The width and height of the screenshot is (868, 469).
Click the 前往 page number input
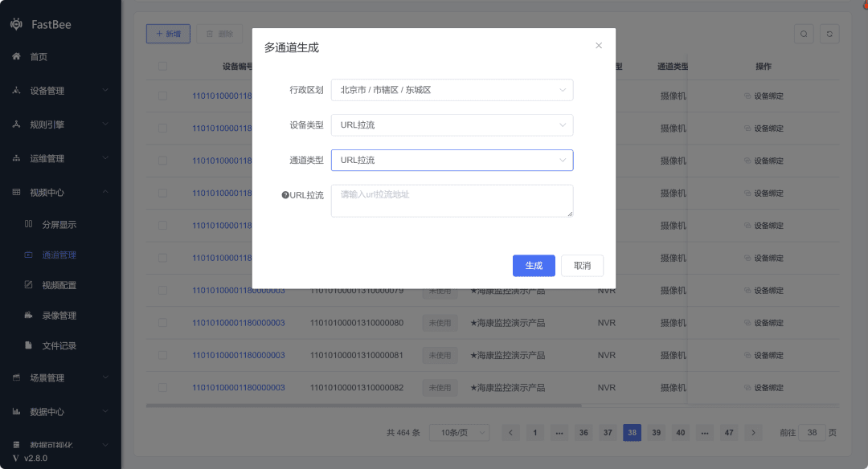[812, 433]
